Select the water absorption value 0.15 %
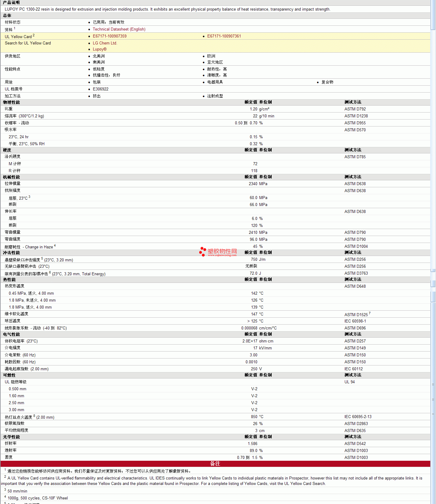The image size is (436, 504). (x=256, y=137)
